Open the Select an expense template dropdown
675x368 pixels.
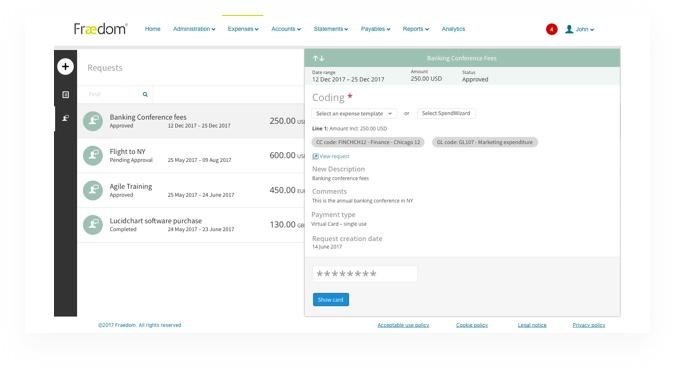coord(354,114)
